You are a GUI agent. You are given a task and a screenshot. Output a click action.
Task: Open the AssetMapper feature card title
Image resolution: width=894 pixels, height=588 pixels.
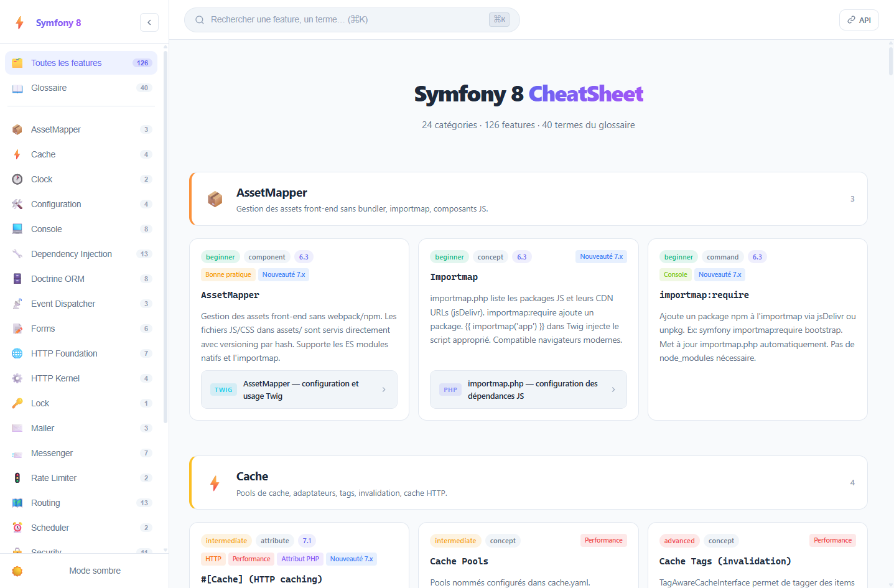coord(230,295)
